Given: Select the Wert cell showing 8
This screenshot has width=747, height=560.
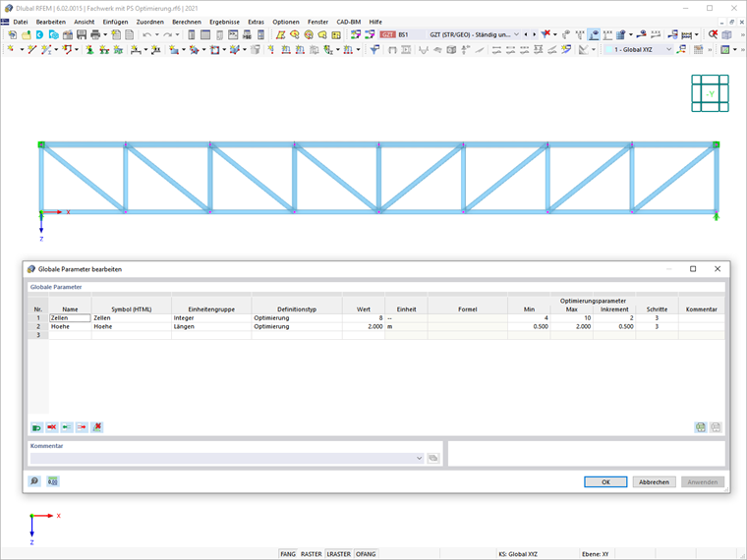Looking at the screenshot, I should click(x=364, y=318).
